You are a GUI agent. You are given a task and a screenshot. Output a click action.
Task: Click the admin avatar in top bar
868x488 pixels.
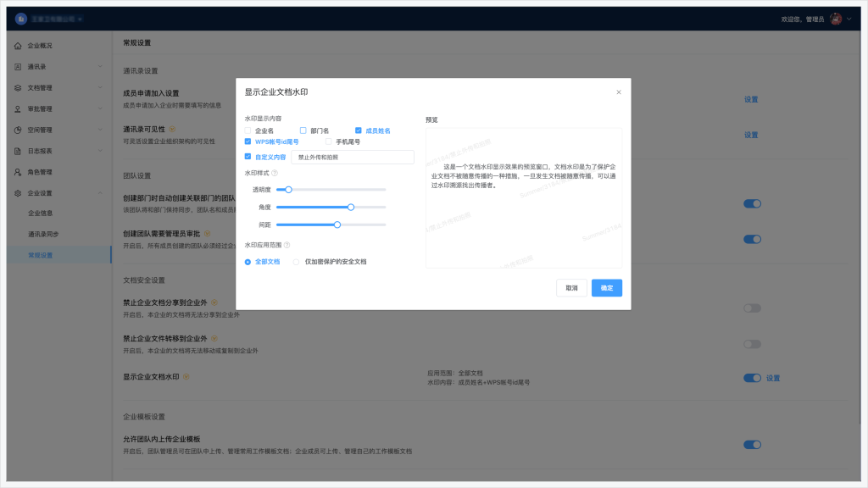coord(836,19)
